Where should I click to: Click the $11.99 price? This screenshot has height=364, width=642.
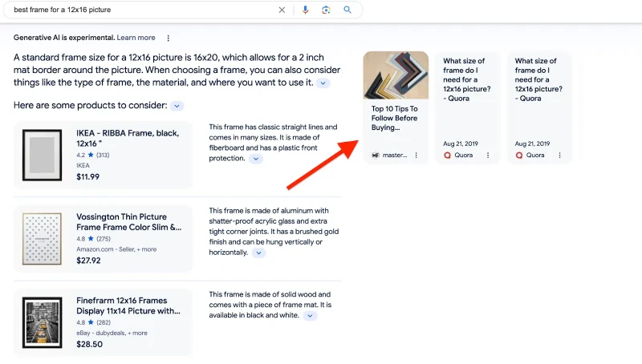pyautogui.click(x=88, y=177)
